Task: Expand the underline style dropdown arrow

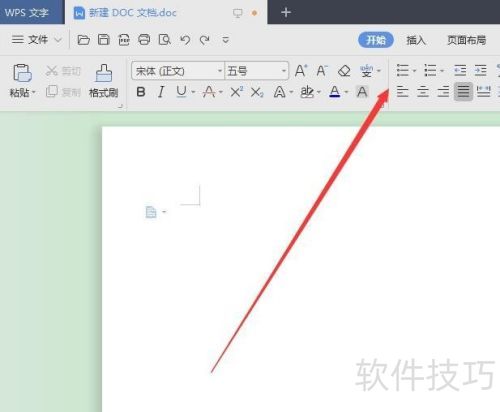Action: click(x=194, y=92)
